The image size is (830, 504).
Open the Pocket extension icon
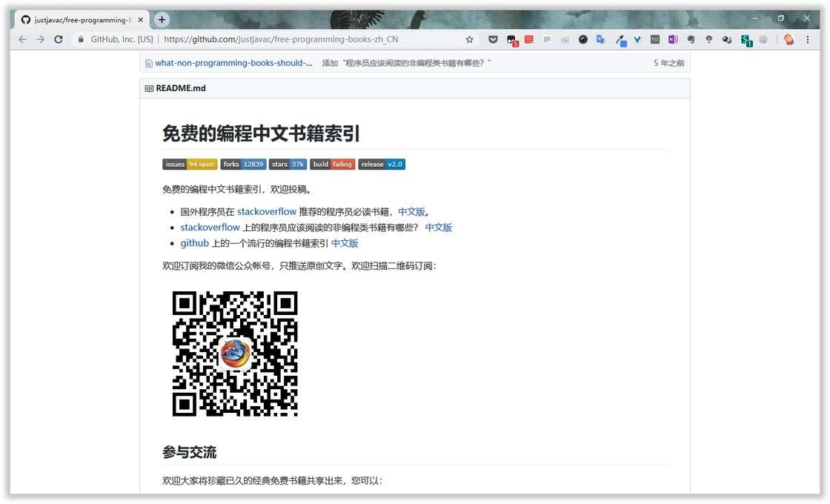[492, 39]
